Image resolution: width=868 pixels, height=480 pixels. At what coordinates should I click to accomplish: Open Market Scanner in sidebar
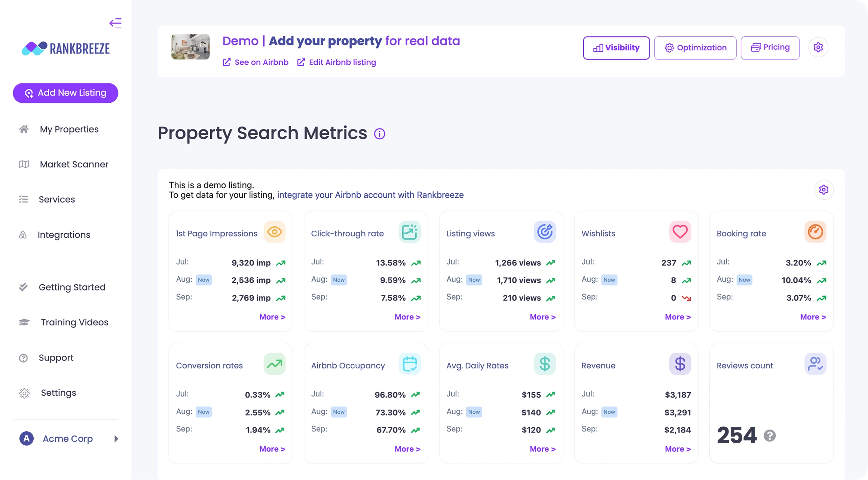[64, 164]
